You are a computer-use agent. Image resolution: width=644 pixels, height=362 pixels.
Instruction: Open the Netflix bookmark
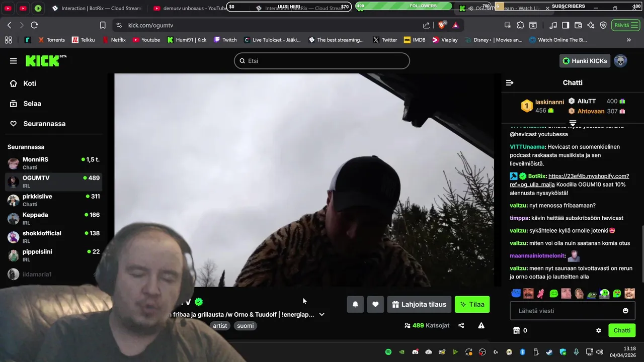114,40
